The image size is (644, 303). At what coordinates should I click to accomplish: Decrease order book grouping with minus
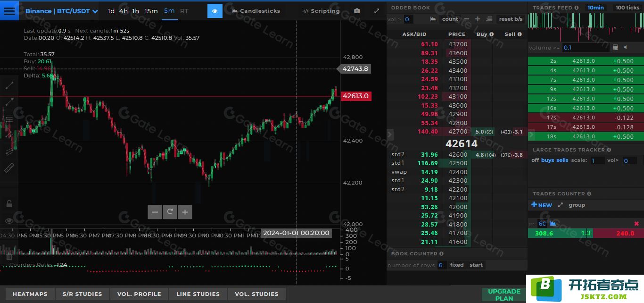tap(467, 19)
